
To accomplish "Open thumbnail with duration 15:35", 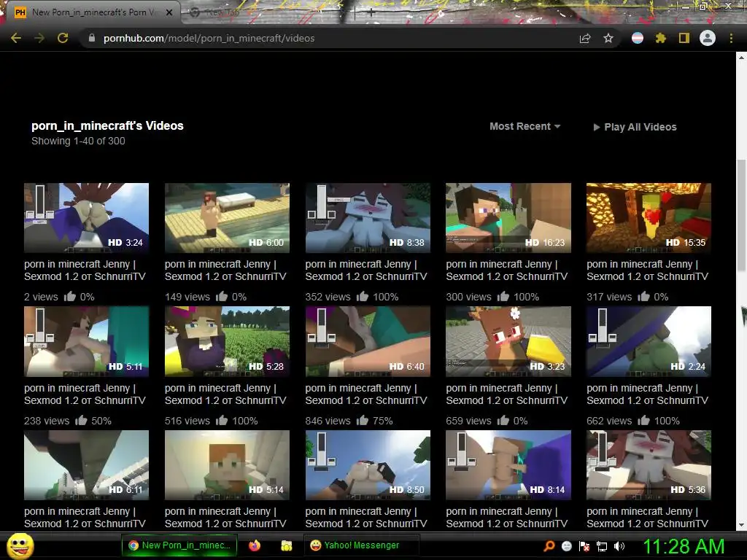I will tap(649, 218).
